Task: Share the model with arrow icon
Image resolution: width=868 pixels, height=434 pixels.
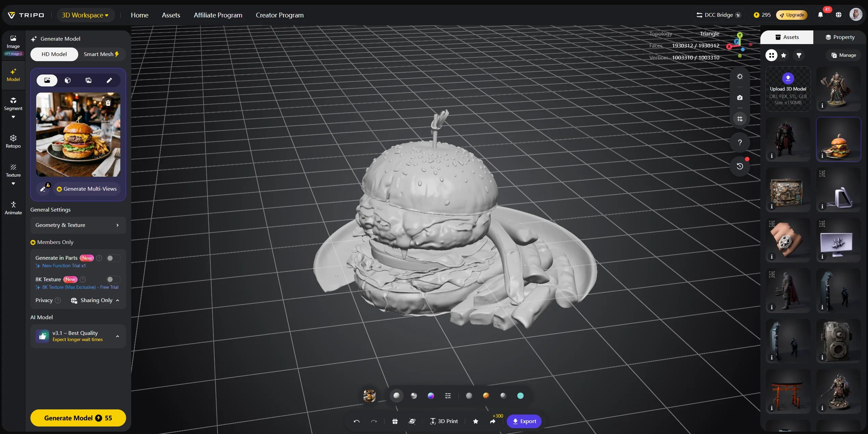Action: pos(493,421)
